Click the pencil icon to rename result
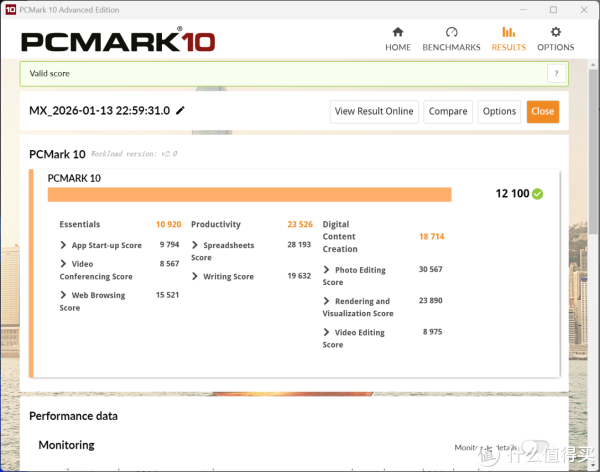The image size is (600, 472). coord(181,111)
